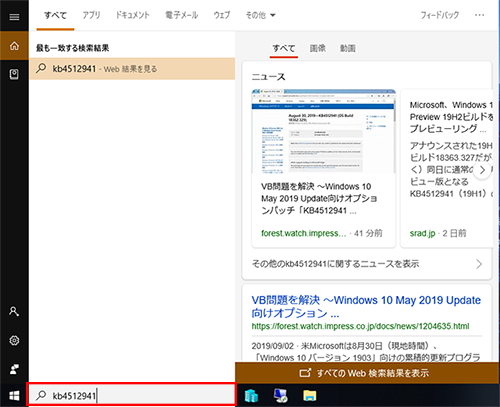Switch to the ウェブ tab

pyautogui.click(x=222, y=15)
